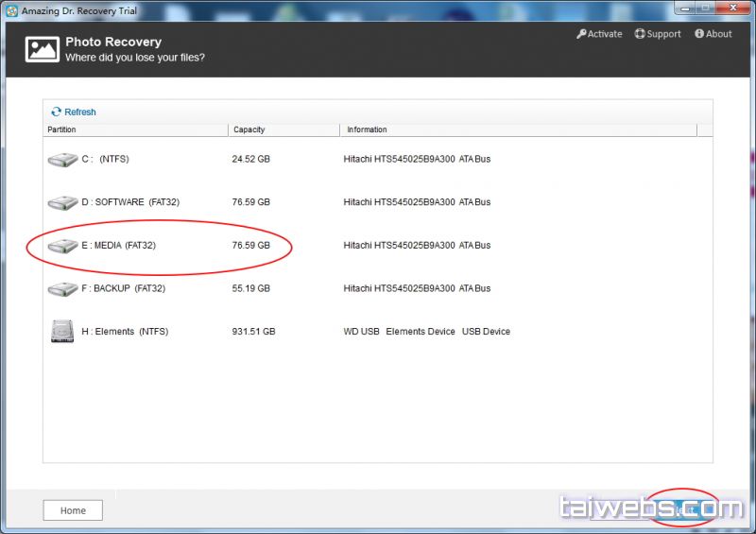The height and width of the screenshot is (534, 756).
Task: Select the 24.52 GB capacity entry
Action: pos(250,160)
